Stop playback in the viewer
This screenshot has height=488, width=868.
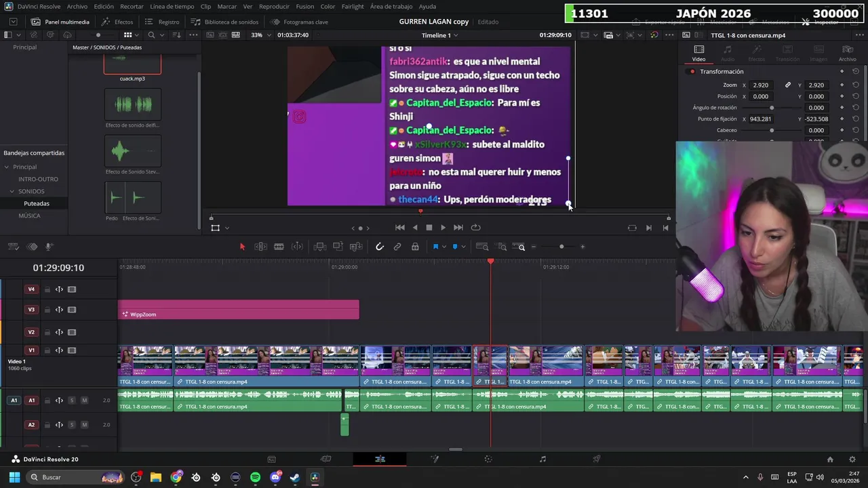[429, 228]
